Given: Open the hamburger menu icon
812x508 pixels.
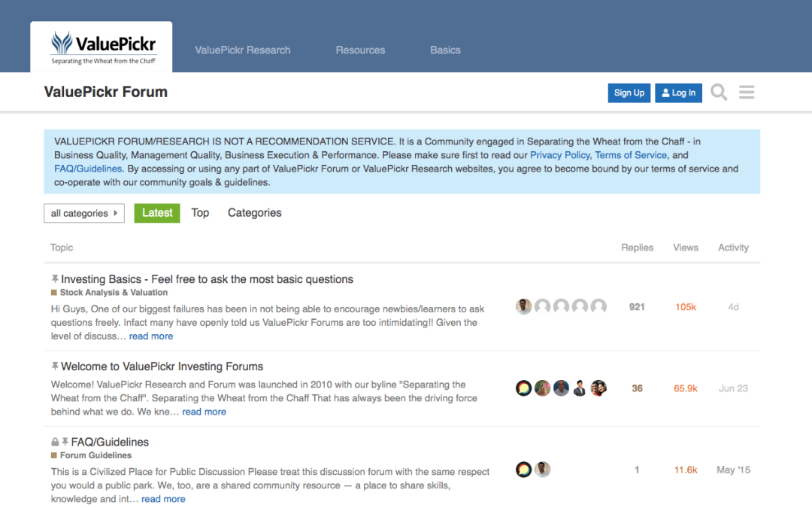Looking at the screenshot, I should pos(747,93).
